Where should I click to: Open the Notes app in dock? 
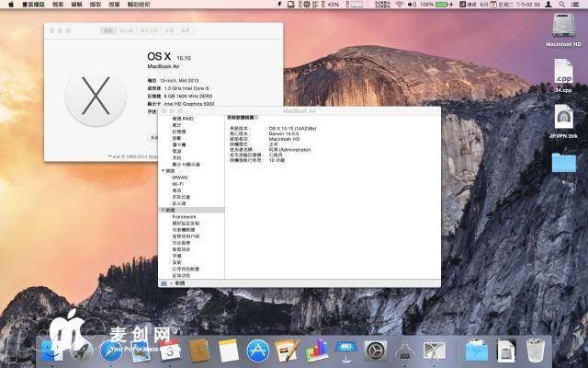229,351
